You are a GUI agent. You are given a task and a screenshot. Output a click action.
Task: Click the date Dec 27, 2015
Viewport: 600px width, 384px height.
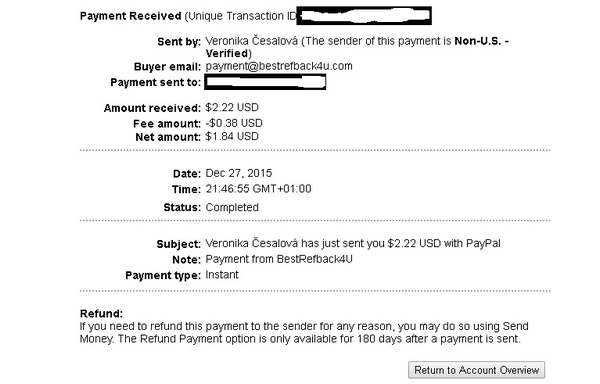[x=239, y=173]
